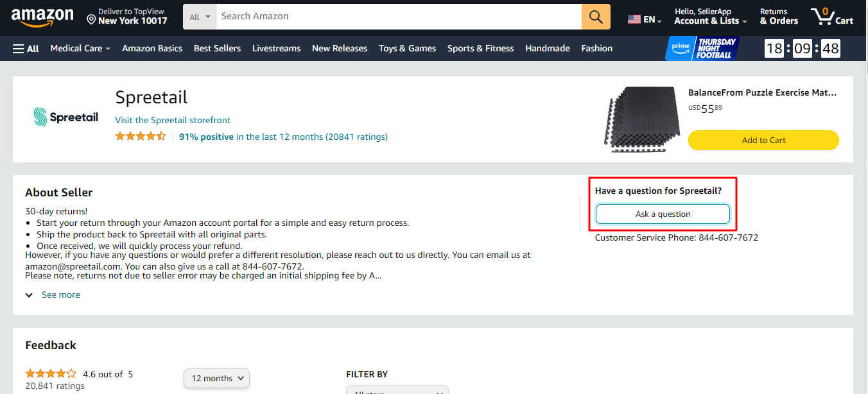Open Account & Lists menu
868x394 pixels.
(711, 17)
